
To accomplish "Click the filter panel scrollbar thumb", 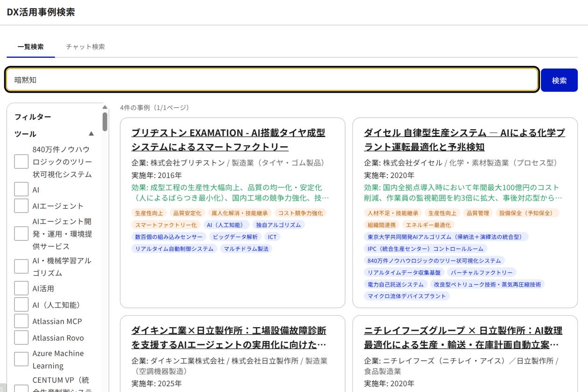I will click(105, 122).
